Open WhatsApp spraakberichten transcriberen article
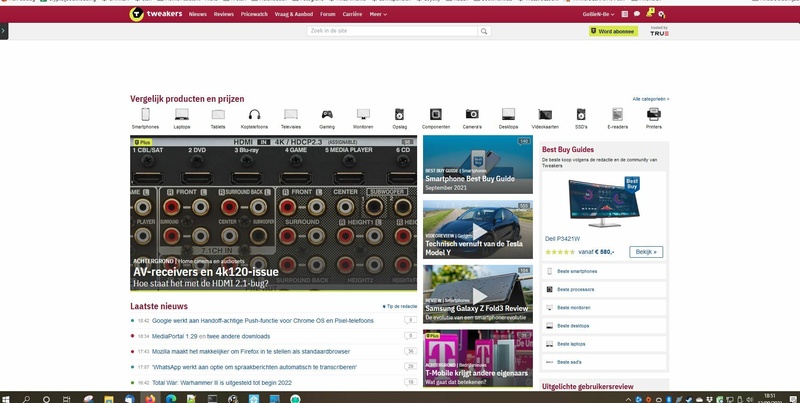This screenshot has height=403, width=800. click(254, 367)
